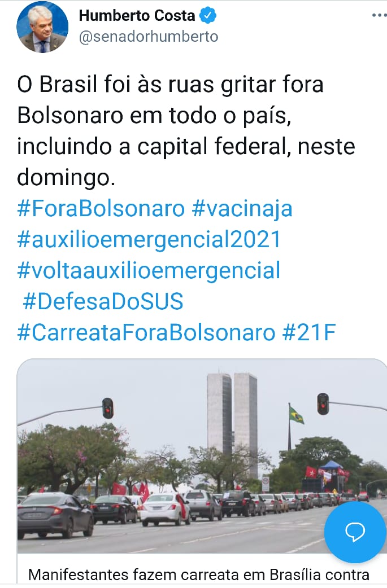Screen dimensions: 387x588
Task: Open the #21F hashtag
Action: 309,332
